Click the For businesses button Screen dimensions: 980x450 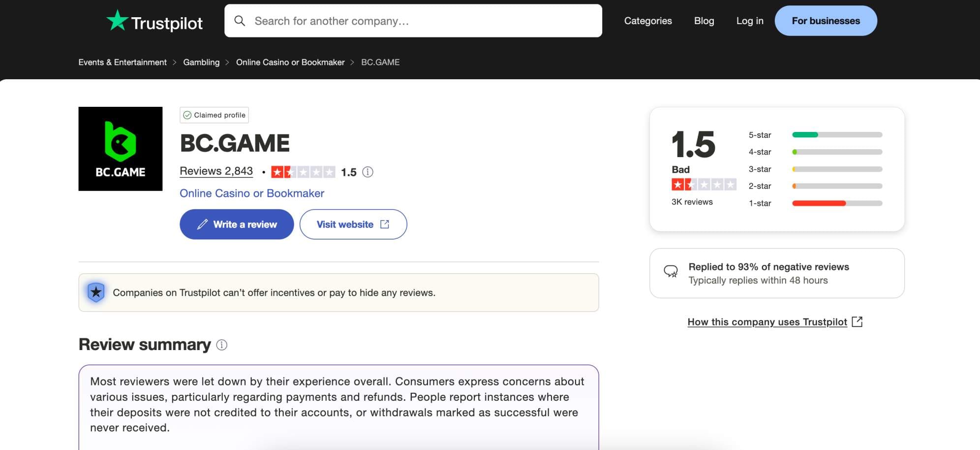coord(826,21)
